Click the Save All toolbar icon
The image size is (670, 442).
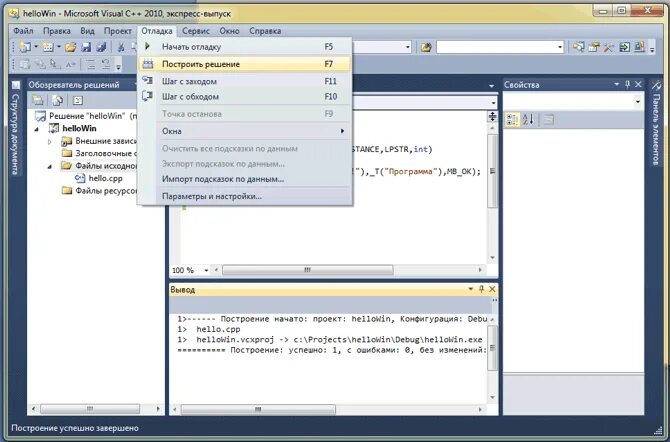coord(101,47)
